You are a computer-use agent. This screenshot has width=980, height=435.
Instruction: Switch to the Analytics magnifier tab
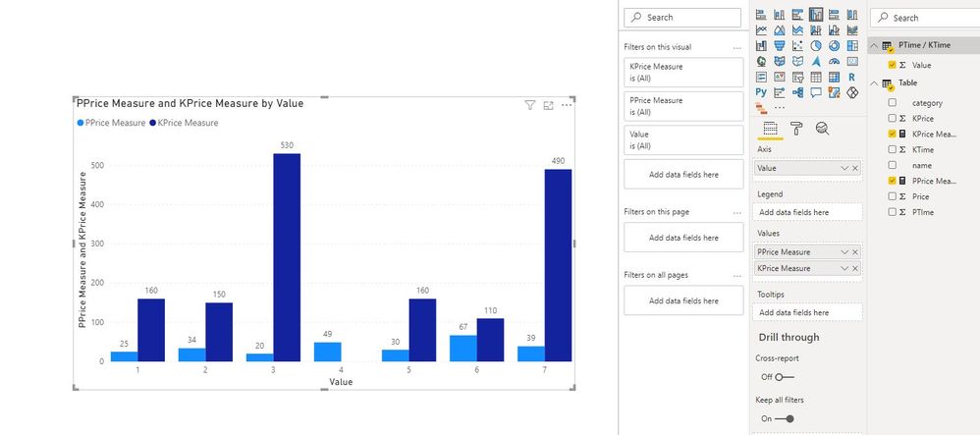823,129
